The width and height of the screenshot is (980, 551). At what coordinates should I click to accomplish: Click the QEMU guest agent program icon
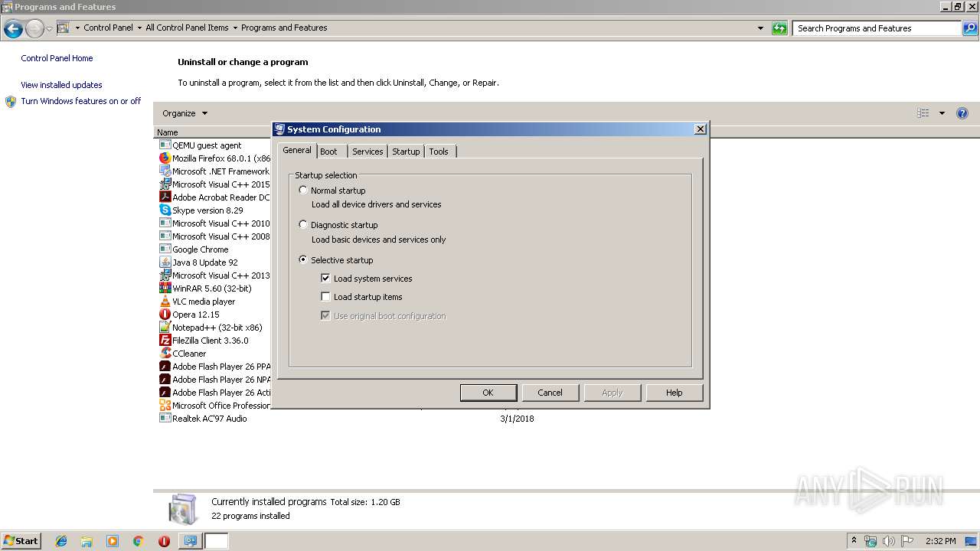tap(165, 145)
